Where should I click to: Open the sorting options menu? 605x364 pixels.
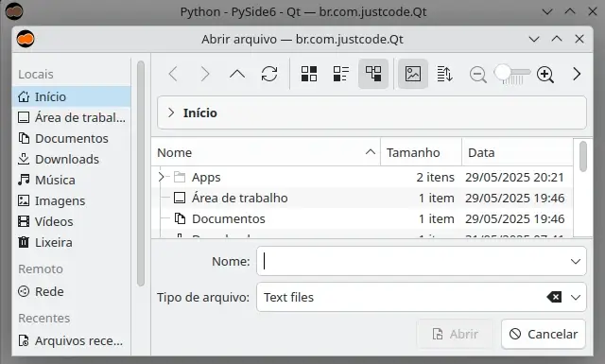point(445,74)
